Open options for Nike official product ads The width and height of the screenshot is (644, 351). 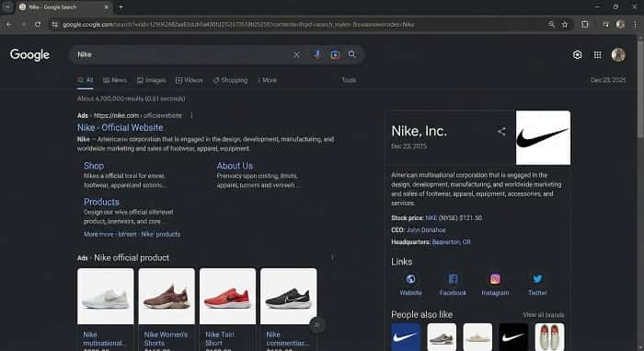[332, 258]
